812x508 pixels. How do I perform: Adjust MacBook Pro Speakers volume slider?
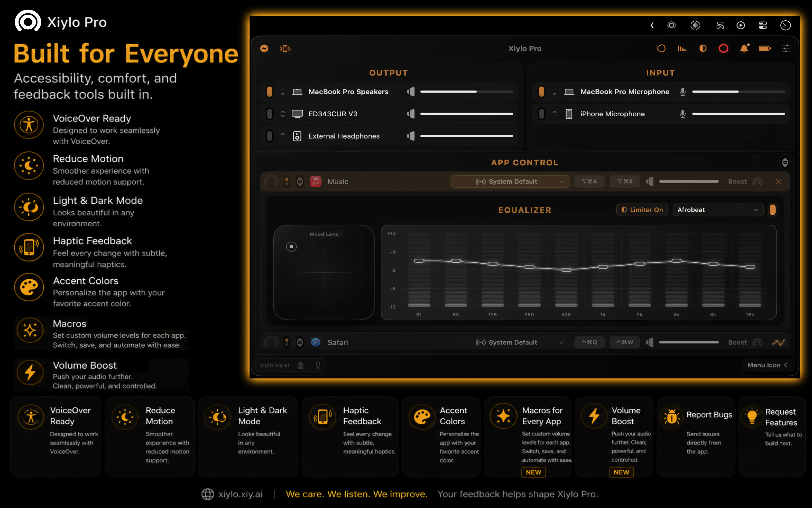click(x=466, y=92)
